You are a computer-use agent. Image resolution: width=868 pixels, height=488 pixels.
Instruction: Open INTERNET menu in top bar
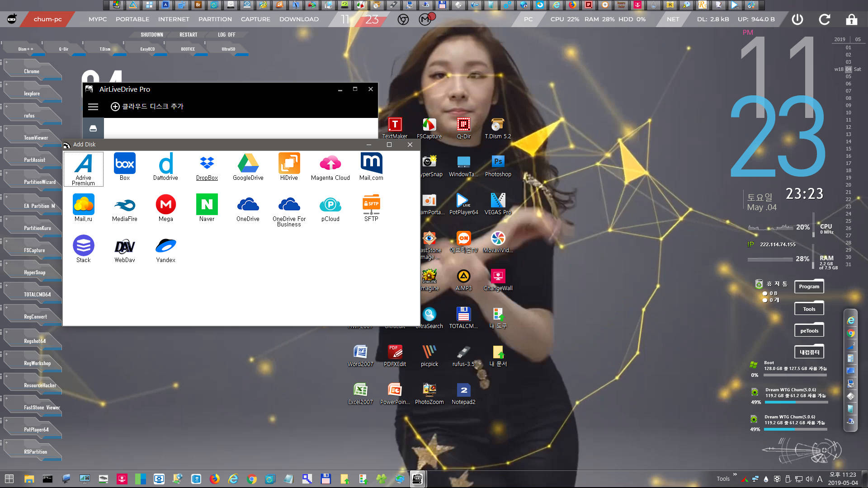coord(174,19)
